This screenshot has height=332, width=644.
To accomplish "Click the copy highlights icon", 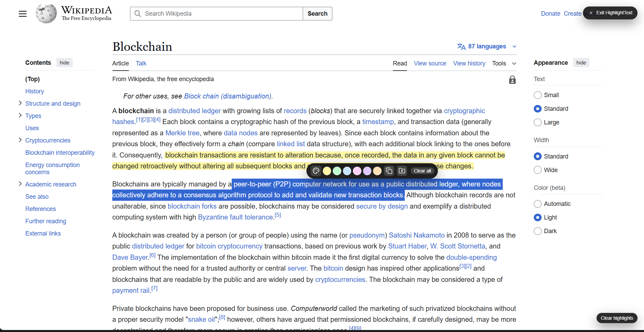I will 389,171.
